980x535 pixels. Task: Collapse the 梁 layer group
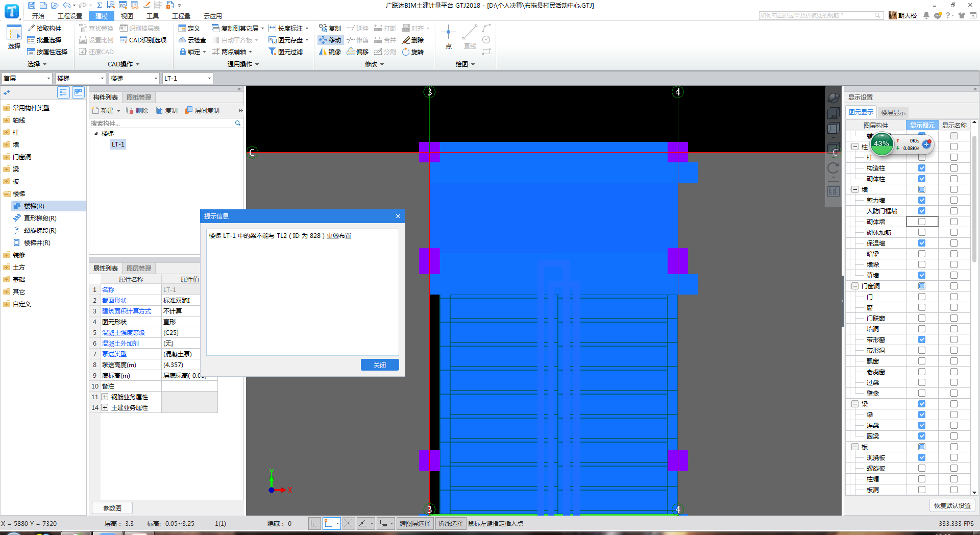[x=855, y=404]
